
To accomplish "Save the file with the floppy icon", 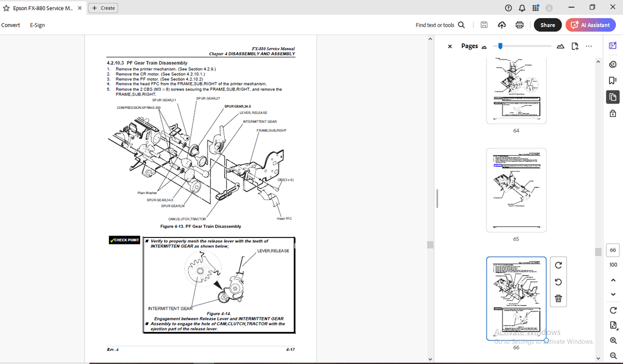I will 484,25.
